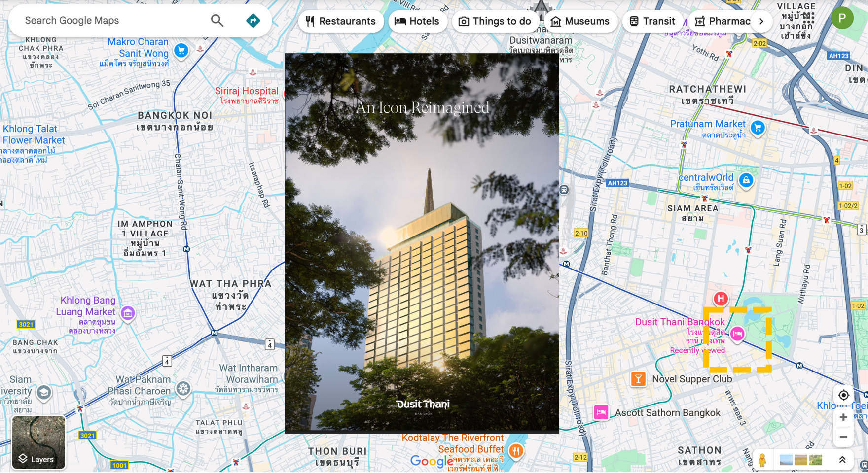This screenshot has height=473, width=868.
Task: Expand the imagery strip with double chevron
Action: click(x=842, y=460)
